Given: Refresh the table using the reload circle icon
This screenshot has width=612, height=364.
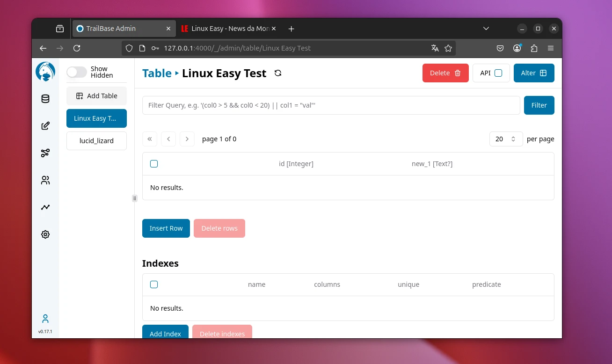Looking at the screenshot, I should point(278,73).
